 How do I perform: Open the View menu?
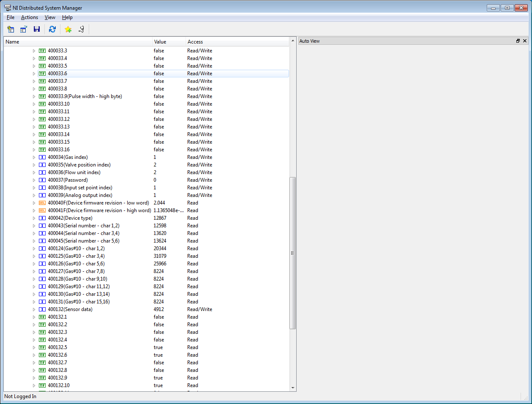(x=50, y=17)
